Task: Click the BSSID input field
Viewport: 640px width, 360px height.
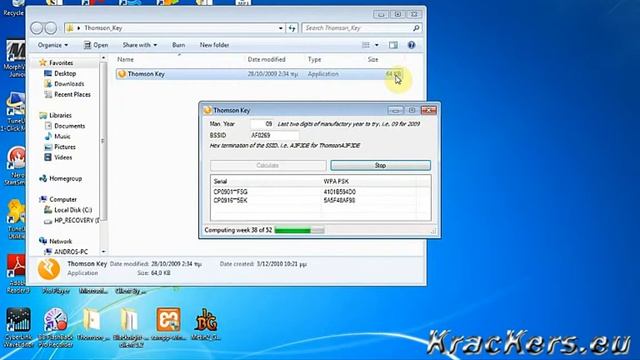Action: click(274, 135)
